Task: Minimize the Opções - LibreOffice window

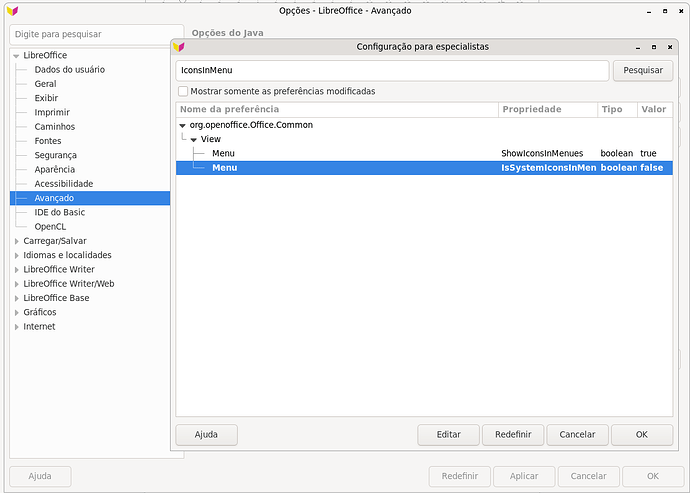Action: 649,11
